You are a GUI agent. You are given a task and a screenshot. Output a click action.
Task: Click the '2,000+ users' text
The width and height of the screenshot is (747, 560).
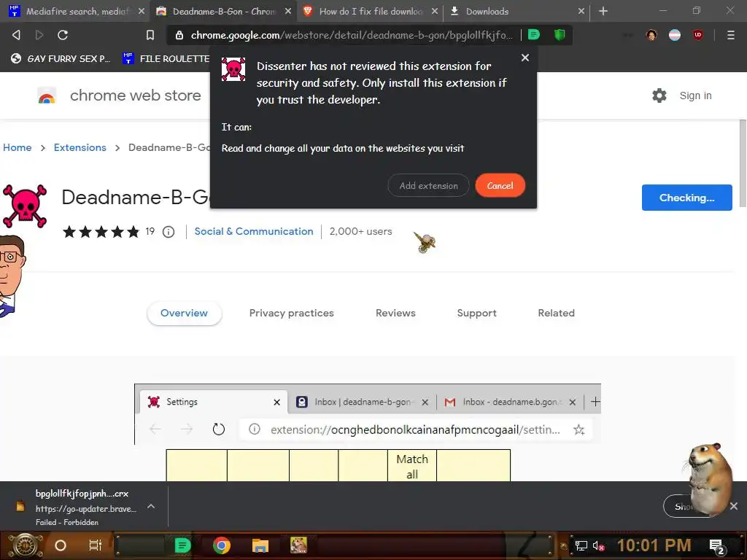[x=360, y=231]
